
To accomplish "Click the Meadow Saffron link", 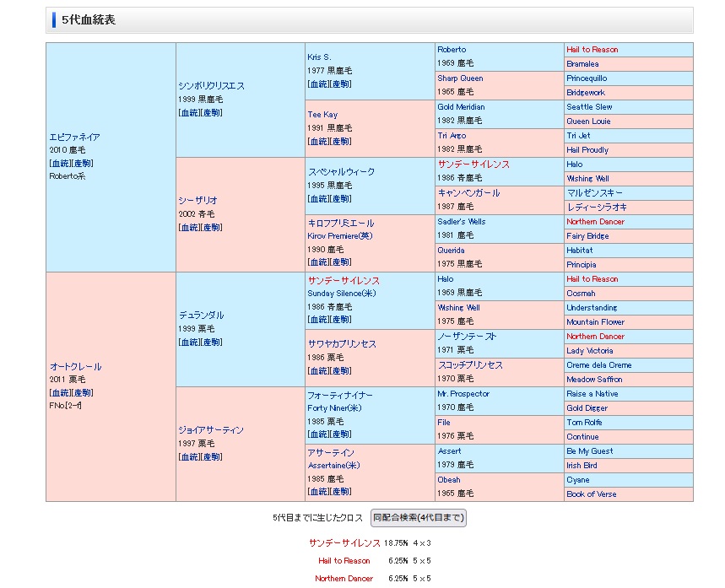I will tap(595, 379).
